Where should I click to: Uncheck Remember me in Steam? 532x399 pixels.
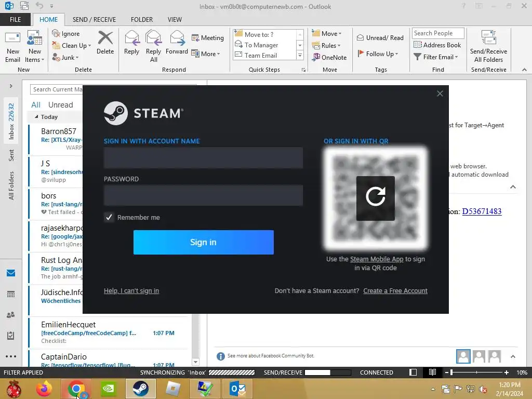coord(109,217)
